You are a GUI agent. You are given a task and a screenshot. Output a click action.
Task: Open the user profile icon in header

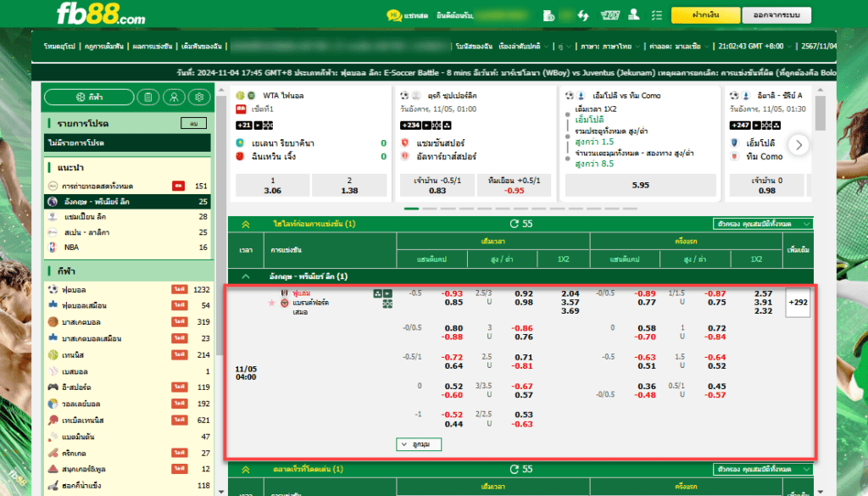coord(634,15)
